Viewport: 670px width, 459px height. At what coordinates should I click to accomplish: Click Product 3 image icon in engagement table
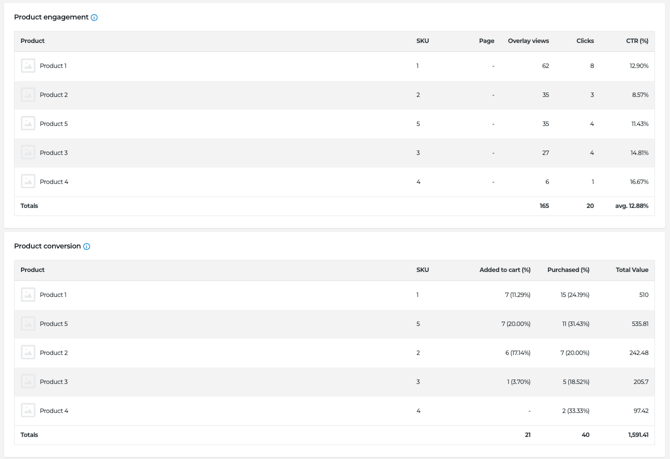(x=28, y=153)
